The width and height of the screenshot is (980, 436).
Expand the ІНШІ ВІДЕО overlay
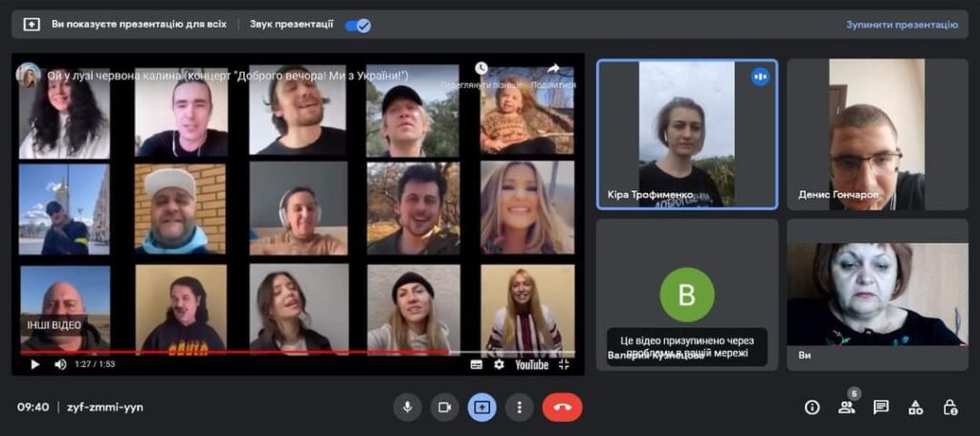(54, 325)
